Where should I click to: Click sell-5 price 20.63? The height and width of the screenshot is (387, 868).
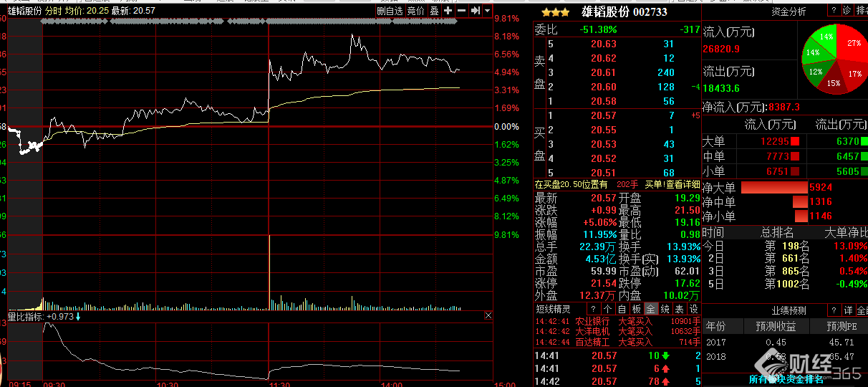pyautogui.click(x=603, y=44)
